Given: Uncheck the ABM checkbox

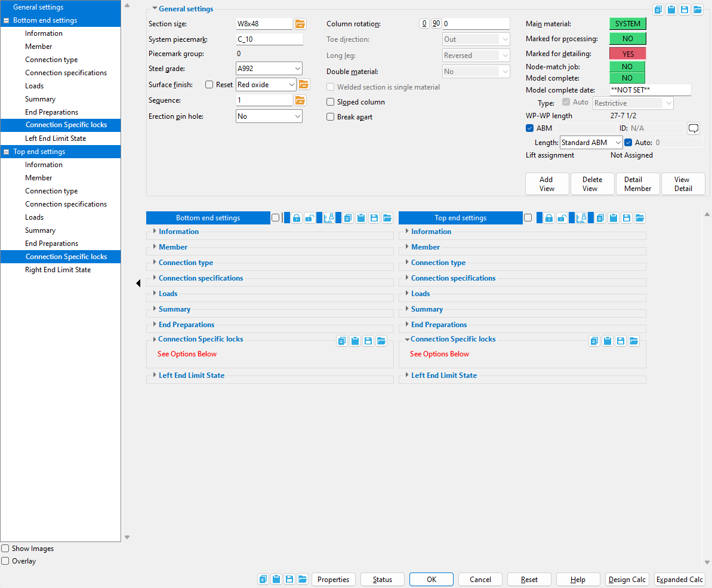Looking at the screenshot, I should pyautogui.click(x=529, y=128).
